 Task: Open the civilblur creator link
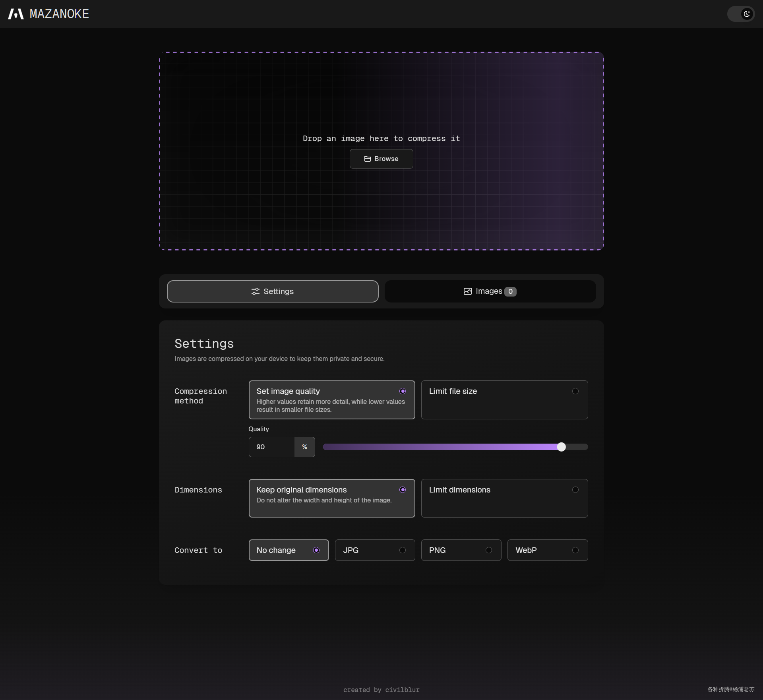coord(402,690)
